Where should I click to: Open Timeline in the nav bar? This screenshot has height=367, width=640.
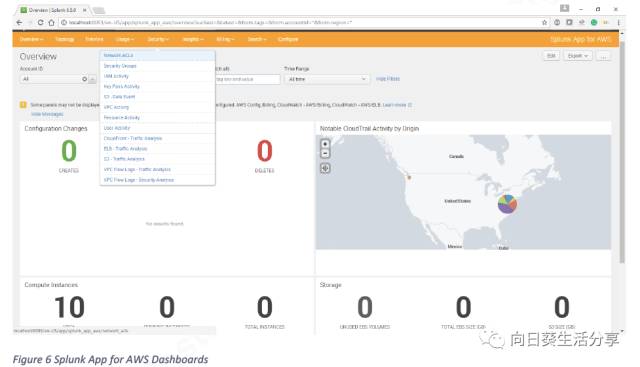(x=94, y=39)
